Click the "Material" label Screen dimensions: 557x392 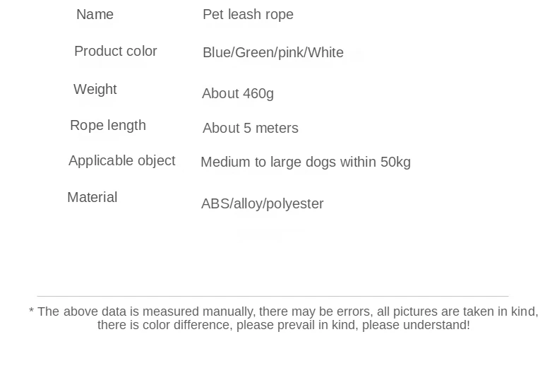point(92,198)
